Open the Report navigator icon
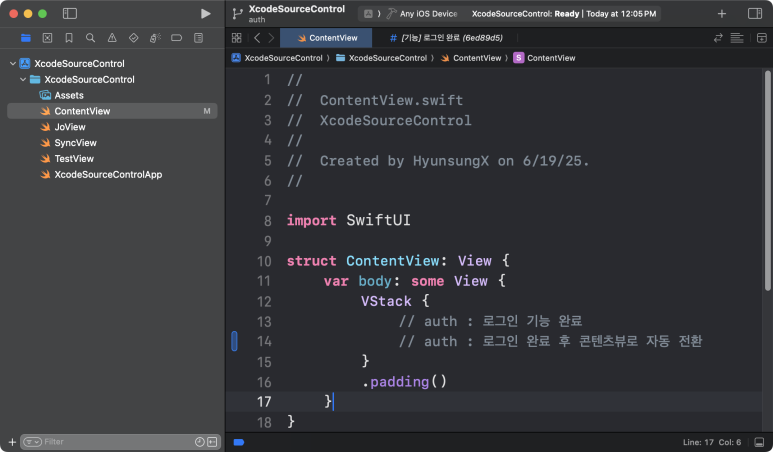This screenshot has height=452, width=773. tap(198, 38)
